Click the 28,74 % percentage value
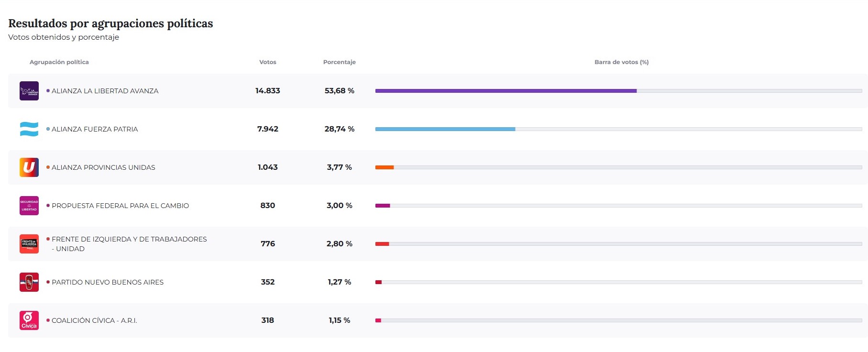This screenshot has width=868, height=352. [x=339, y=129]
